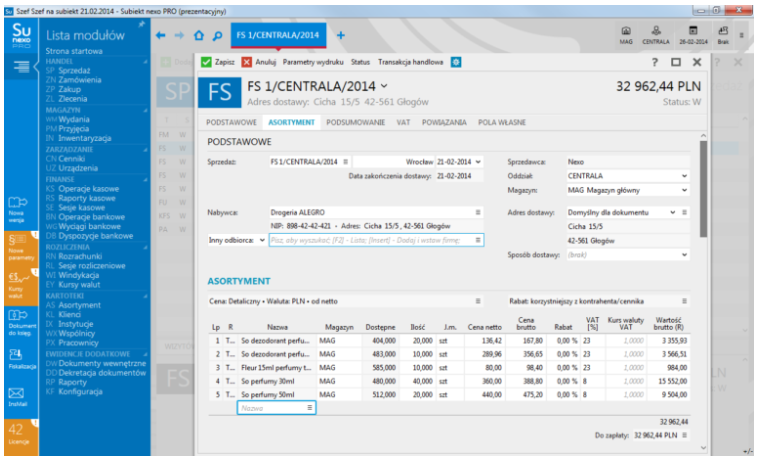766x467 pixels.
Task: Switch to the POLA WŁASNE tab
Action: pyautogui.click(x=502, y=123)
